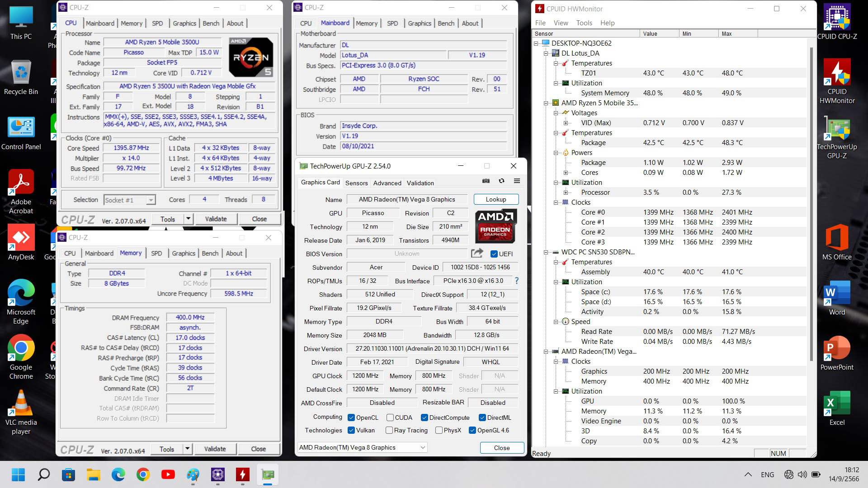Toggle UEFI checkbox in GPU-Z
This screenshot has width=868, height=488.
coord(494,254)
